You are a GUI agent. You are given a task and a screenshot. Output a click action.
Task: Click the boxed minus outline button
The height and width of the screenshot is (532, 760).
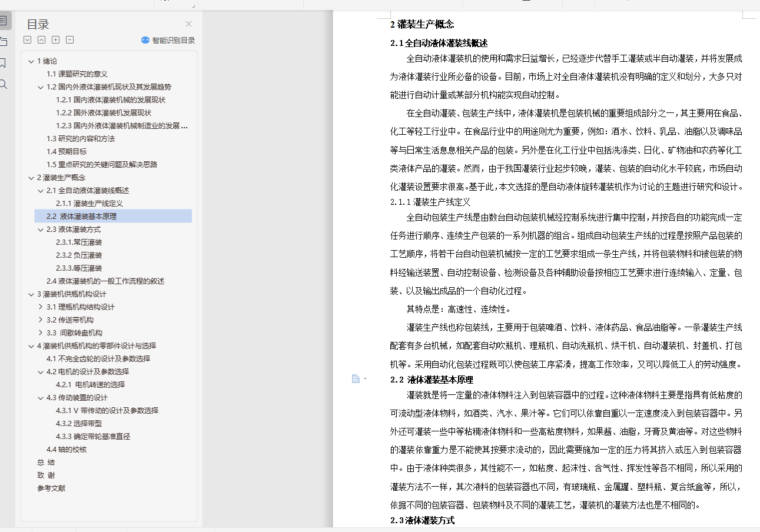[69, 40]
